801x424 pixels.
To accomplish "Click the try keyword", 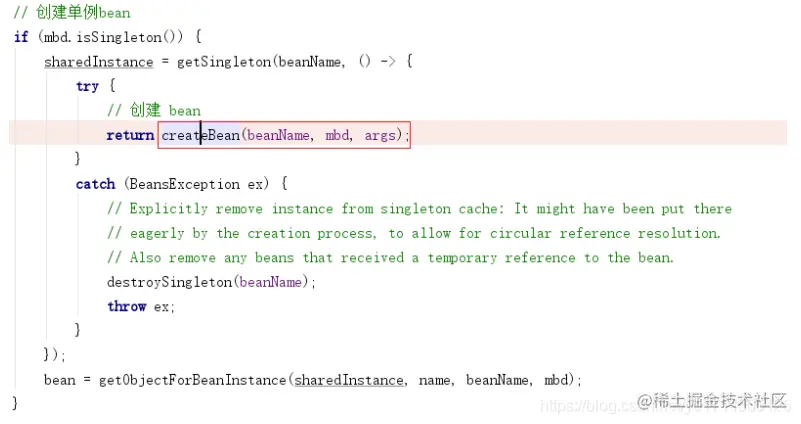I will 87,86.
